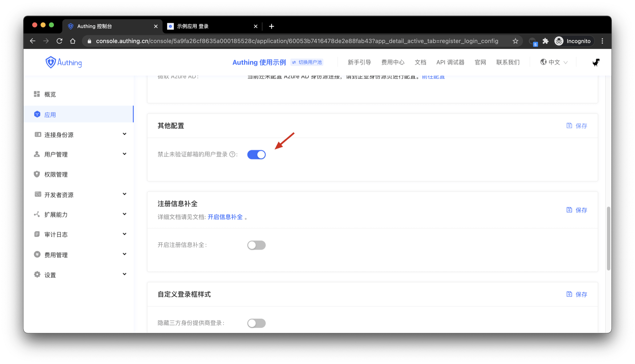Click the 权限管理 shield icon
This screenshot has width=635, height=364.
[x=37, y=174]
